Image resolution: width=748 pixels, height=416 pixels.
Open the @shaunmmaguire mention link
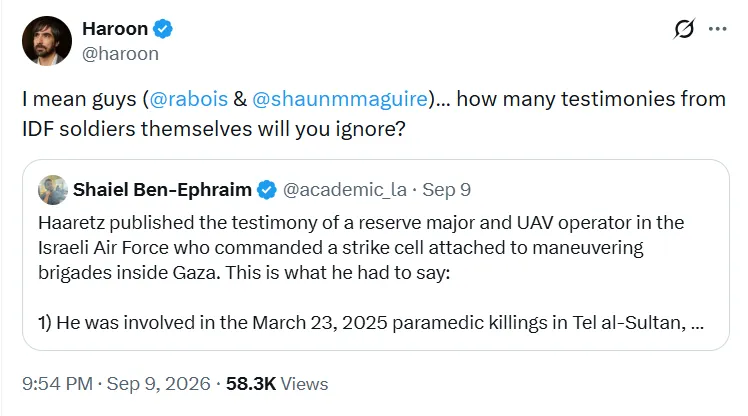click(x=340, y=99)
